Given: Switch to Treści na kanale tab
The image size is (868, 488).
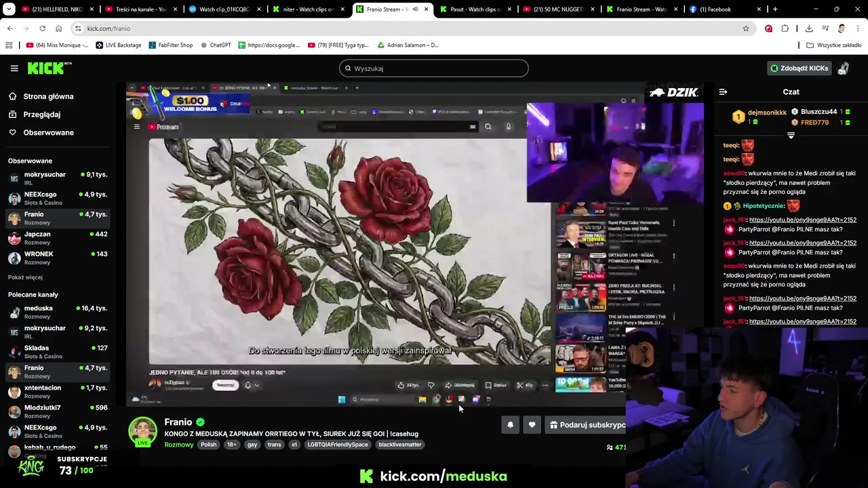Looking at the screenshot, I should tap(140, 9).
